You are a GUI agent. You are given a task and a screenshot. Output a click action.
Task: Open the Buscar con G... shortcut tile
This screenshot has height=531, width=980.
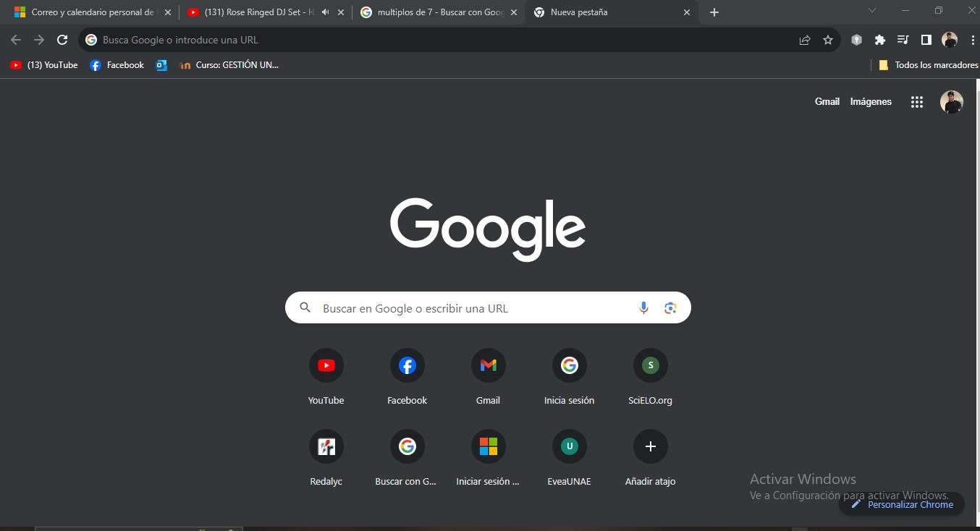407,446
